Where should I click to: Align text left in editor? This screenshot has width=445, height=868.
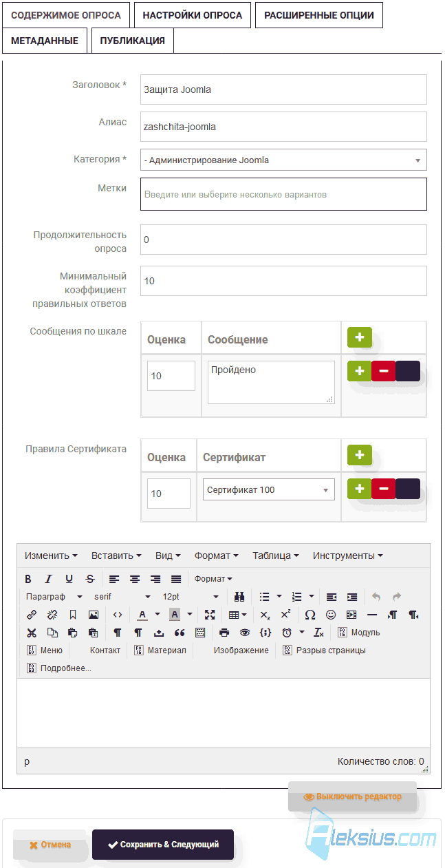pyautogui.click(x=114, y=579)
